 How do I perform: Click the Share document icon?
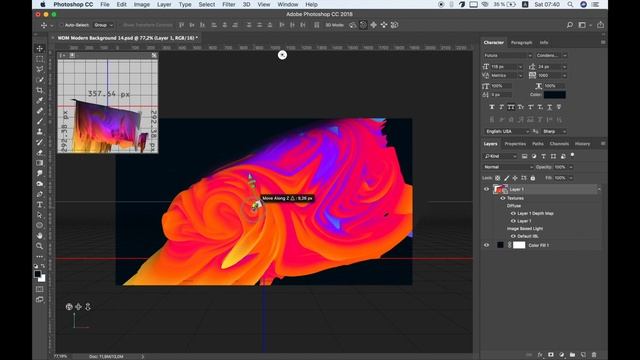point(600,25)
